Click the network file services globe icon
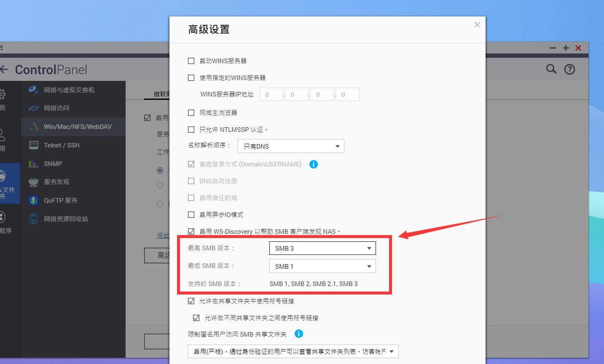This screenshot has width=604, height=364. tap(2, 176)
